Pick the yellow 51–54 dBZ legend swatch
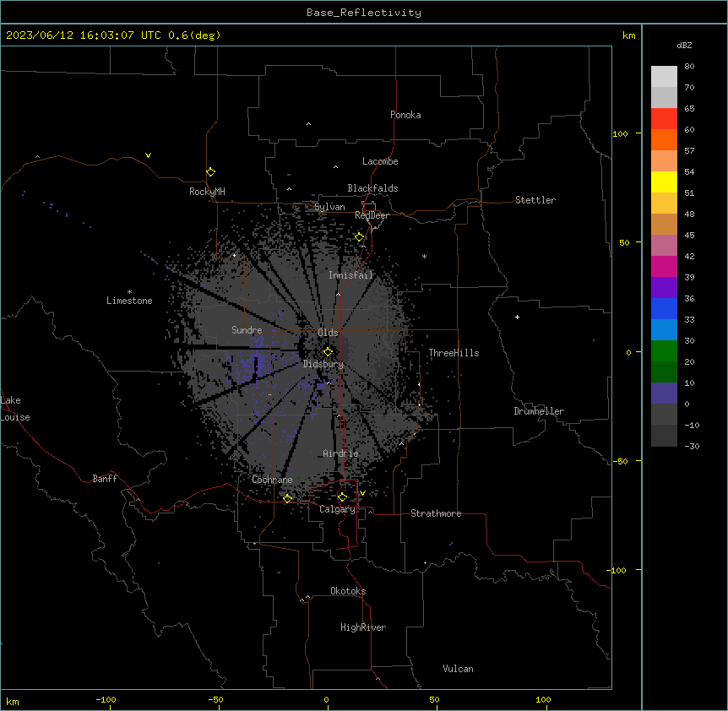 coord(664,182)
